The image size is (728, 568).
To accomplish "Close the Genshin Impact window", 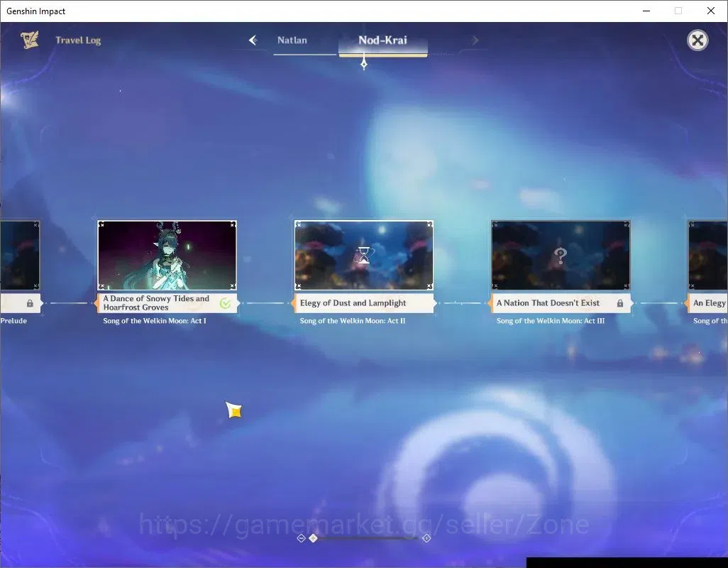I will [x=711, y=11].
